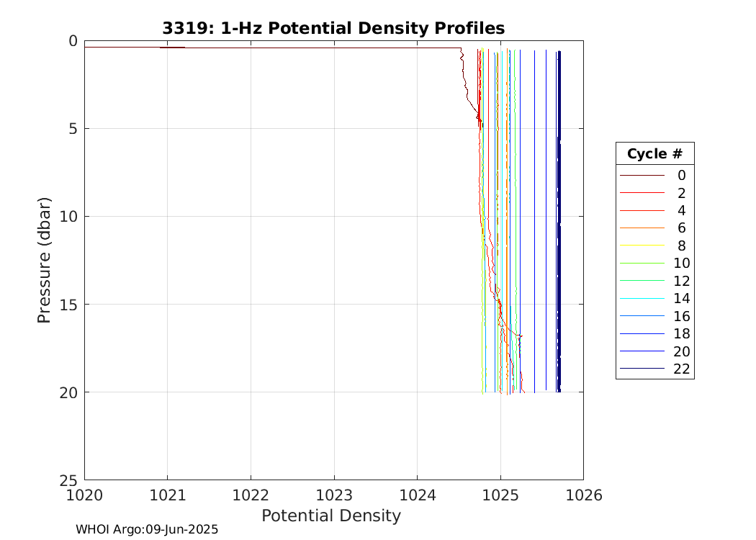Click the chart title '3319: 1-Hz Potential Density Profiles'
This screenshot has height=540, width=756.
click(x=333, y=29)
